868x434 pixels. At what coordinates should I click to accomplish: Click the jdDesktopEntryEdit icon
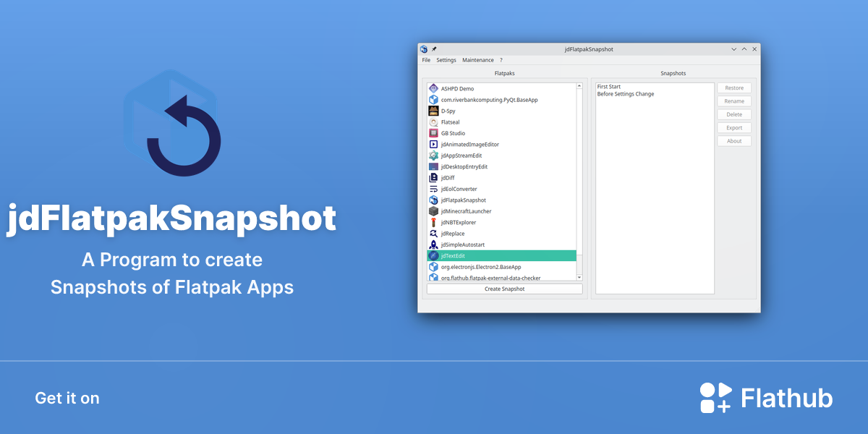click(x=433, y=166)
